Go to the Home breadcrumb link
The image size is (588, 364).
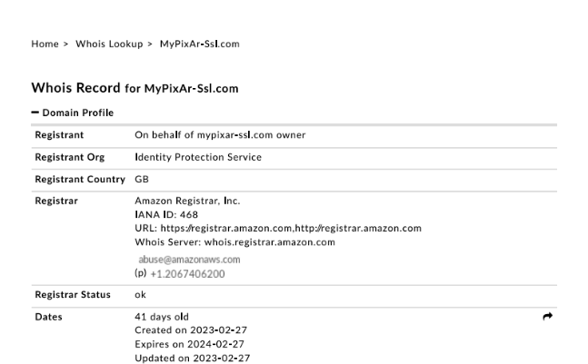45,44
